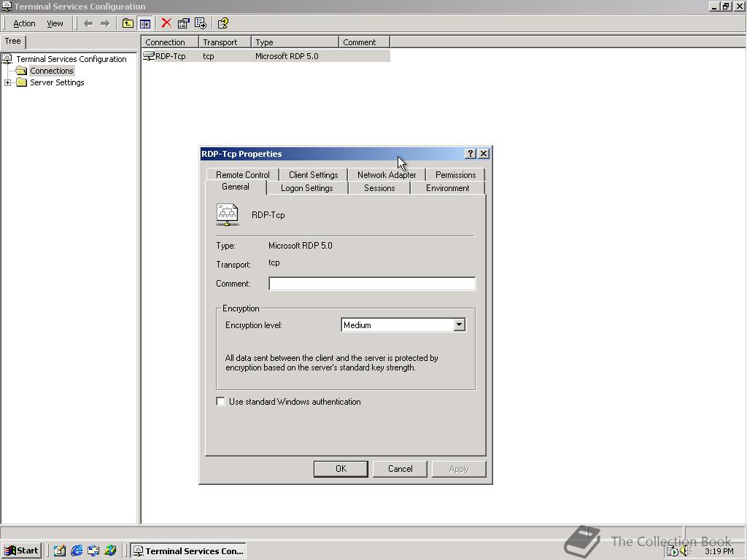747x560 pixels.
Task: Click the tcp transport cell in list
Action: (209, 56)
